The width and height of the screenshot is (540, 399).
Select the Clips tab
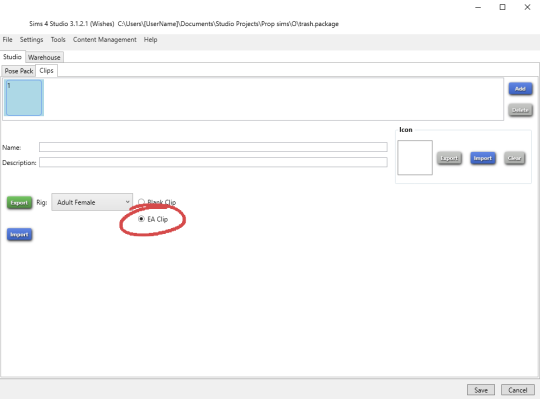point(46,71)
